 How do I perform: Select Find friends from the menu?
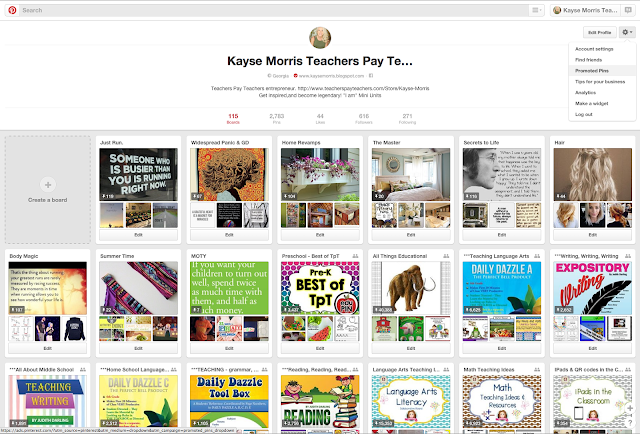coord(602,60)
